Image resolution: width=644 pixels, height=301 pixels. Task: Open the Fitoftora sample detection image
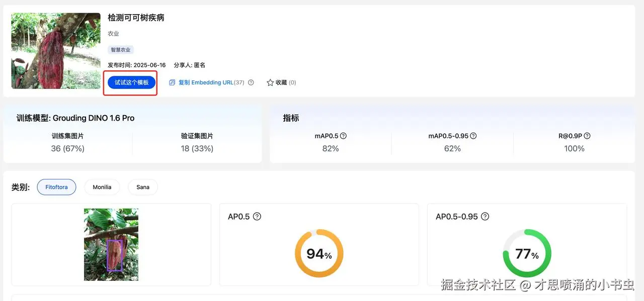(111, 244)
